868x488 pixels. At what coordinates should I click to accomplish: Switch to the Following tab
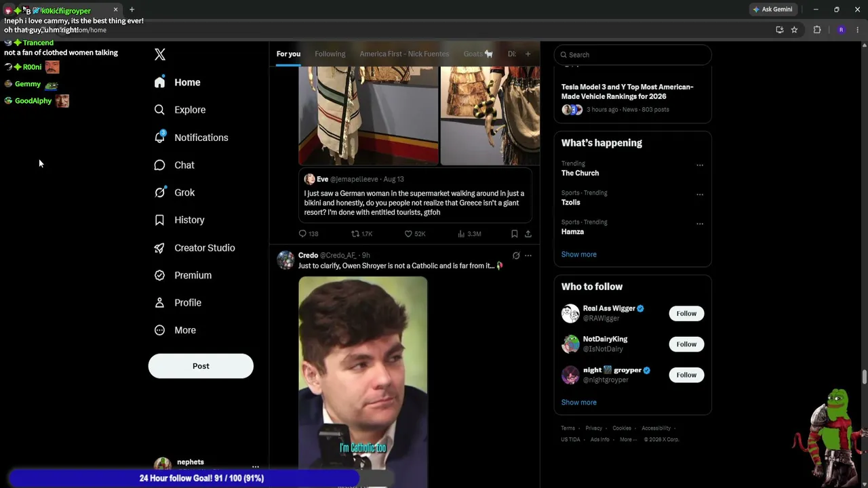point(330,54)
